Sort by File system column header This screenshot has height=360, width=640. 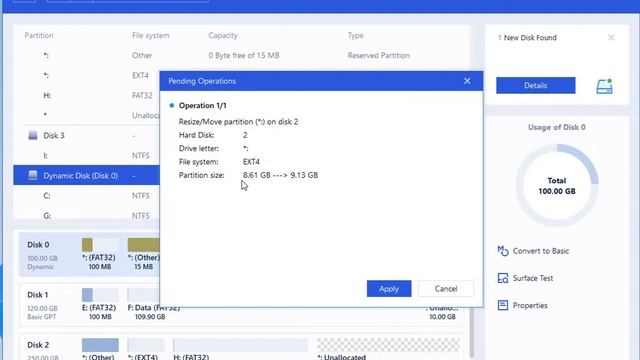pos(150,36)
